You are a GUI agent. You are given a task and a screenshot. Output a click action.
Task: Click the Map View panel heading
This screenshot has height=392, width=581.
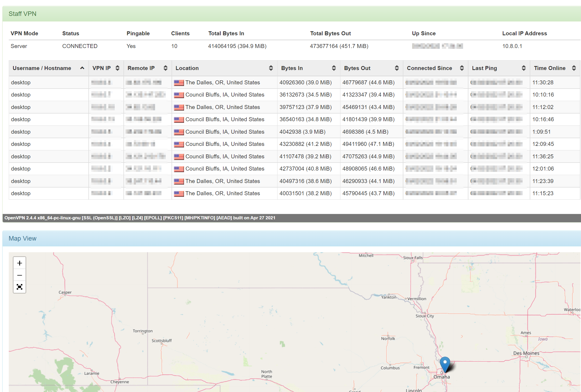tap(23, 238)
